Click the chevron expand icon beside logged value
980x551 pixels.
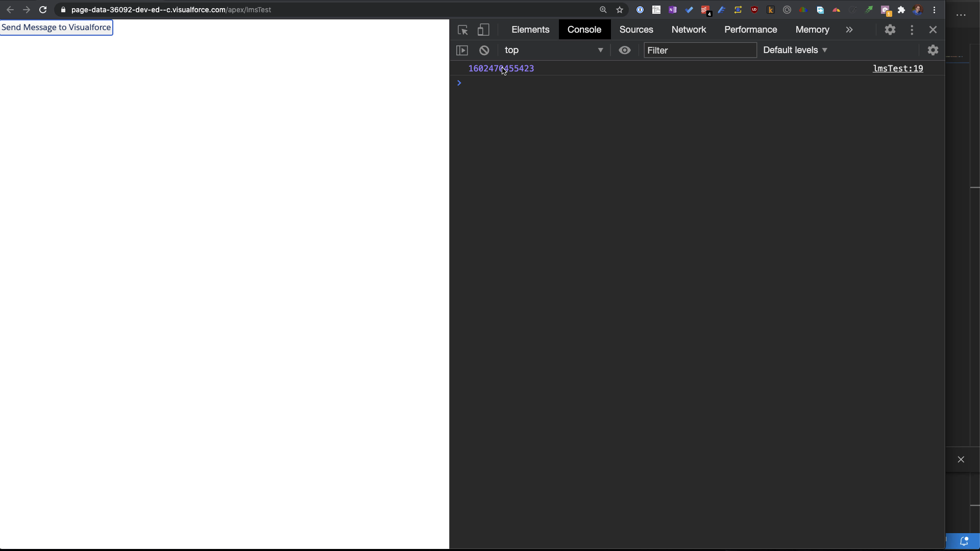[460, 82]
